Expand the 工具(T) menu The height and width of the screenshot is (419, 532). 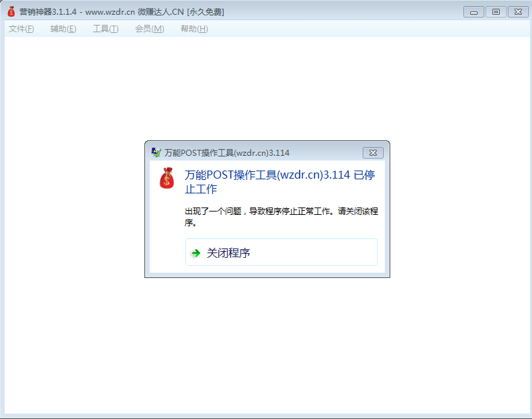pyautogui.click(x=105, y=29)
